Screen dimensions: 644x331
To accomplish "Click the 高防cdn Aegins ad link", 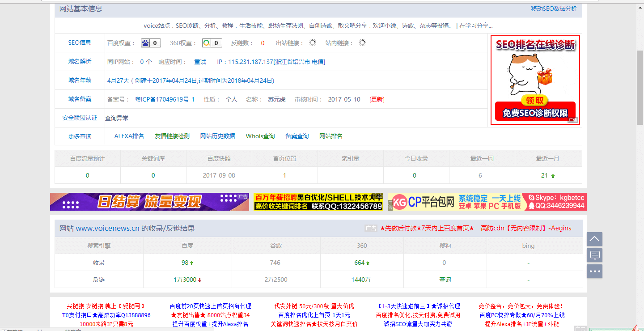I will (x=526, y=228).
